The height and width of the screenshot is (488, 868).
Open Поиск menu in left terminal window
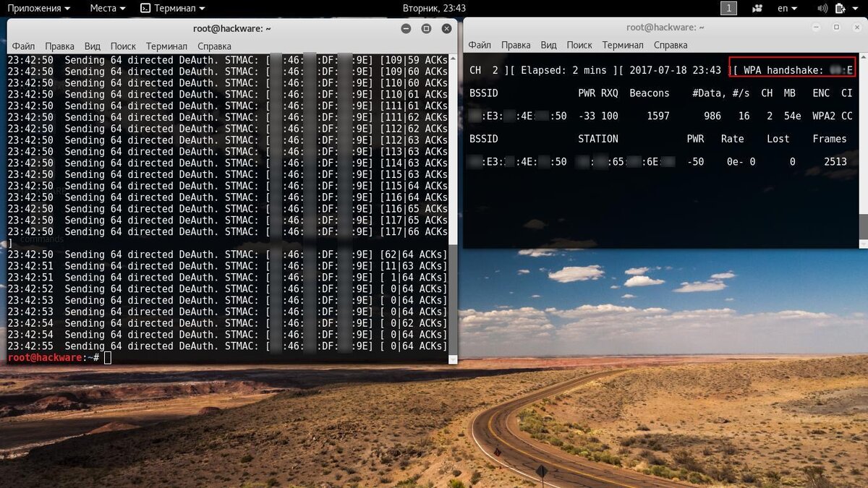[124, 46]
